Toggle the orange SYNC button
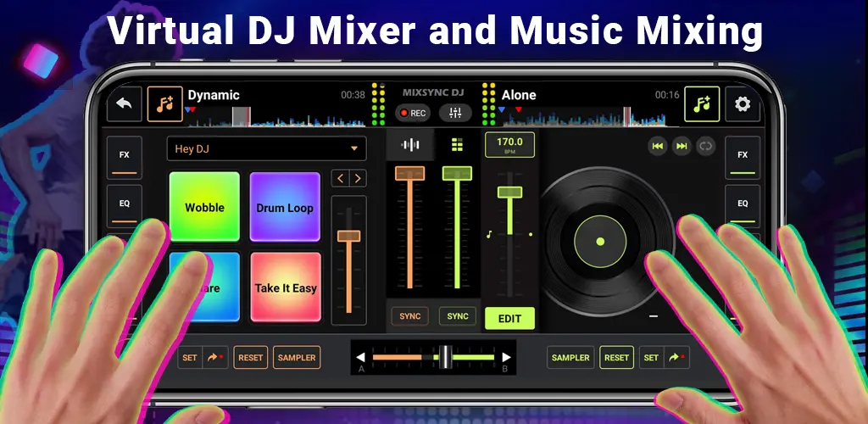The width and height of the screenshot is (868, 424). [x=410, y=316]
